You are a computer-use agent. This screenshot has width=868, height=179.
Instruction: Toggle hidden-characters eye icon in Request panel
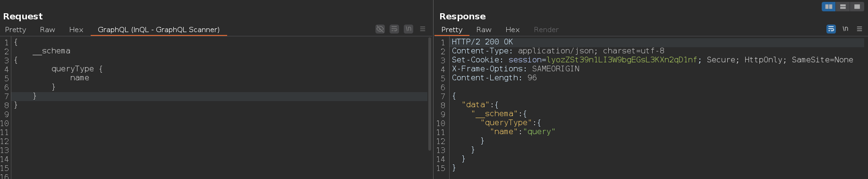(380, 29)
